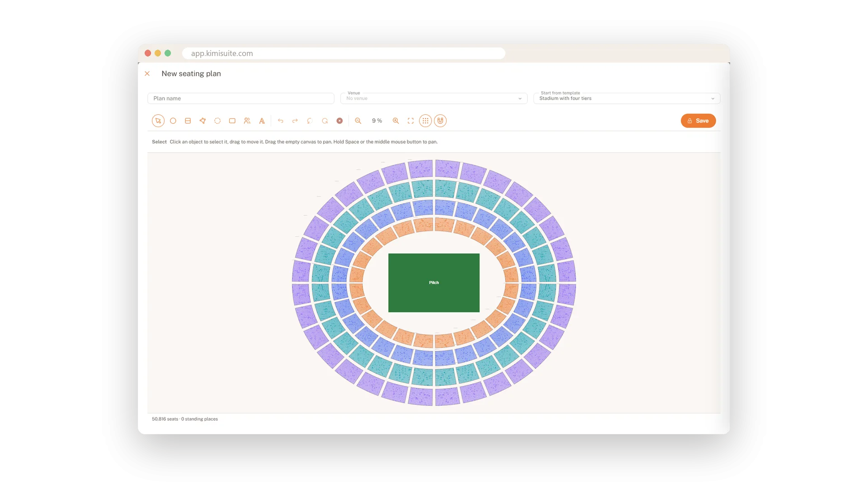Rotate selection clockwise
The height and width of the screenshot is (488, 868).
[325, 121]
